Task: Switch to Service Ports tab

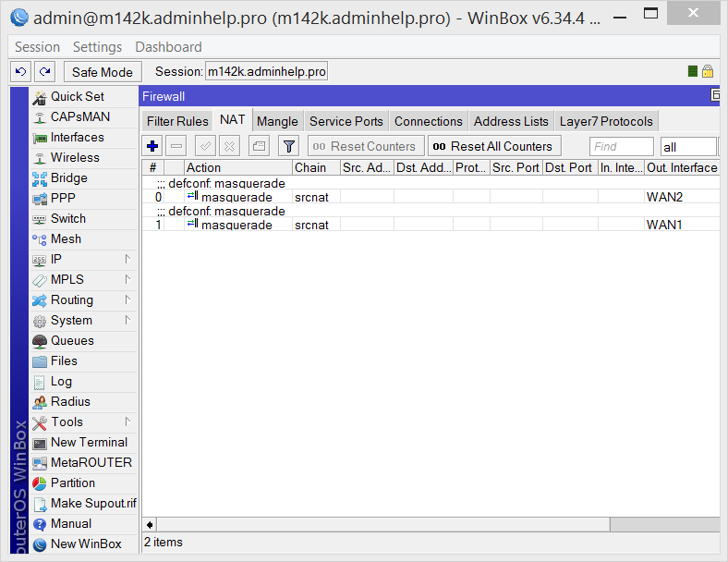Action: (346, 121)
